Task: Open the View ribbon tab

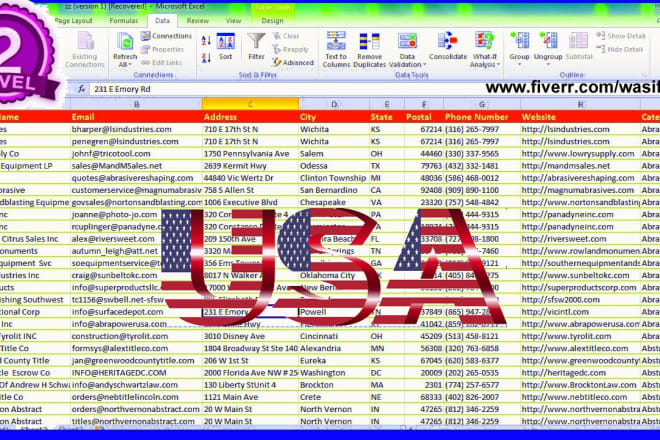Action: pos(233,20)
